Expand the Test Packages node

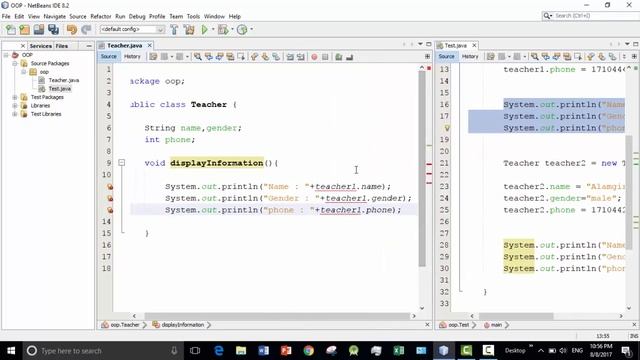pos(15,97)
